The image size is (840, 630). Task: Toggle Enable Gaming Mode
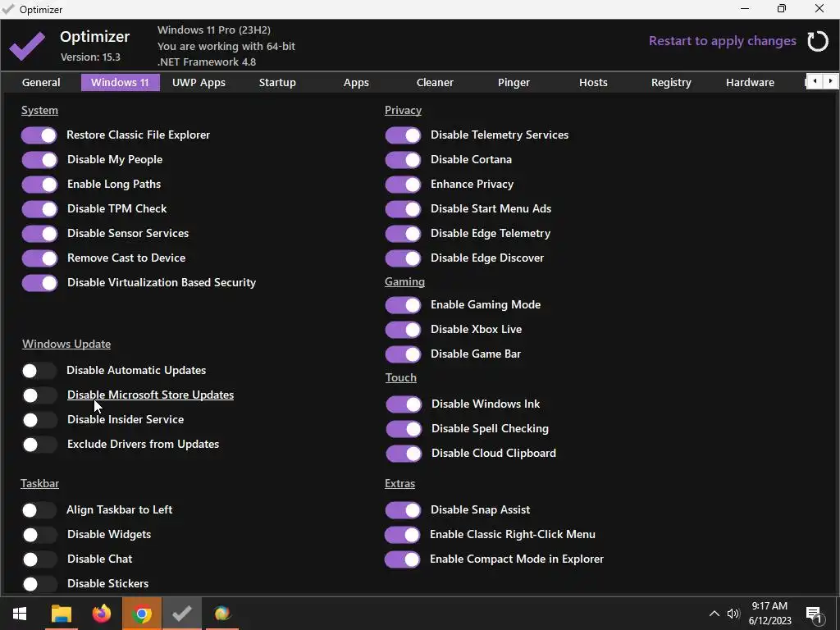pyautogui.click(x=403, y=305)
